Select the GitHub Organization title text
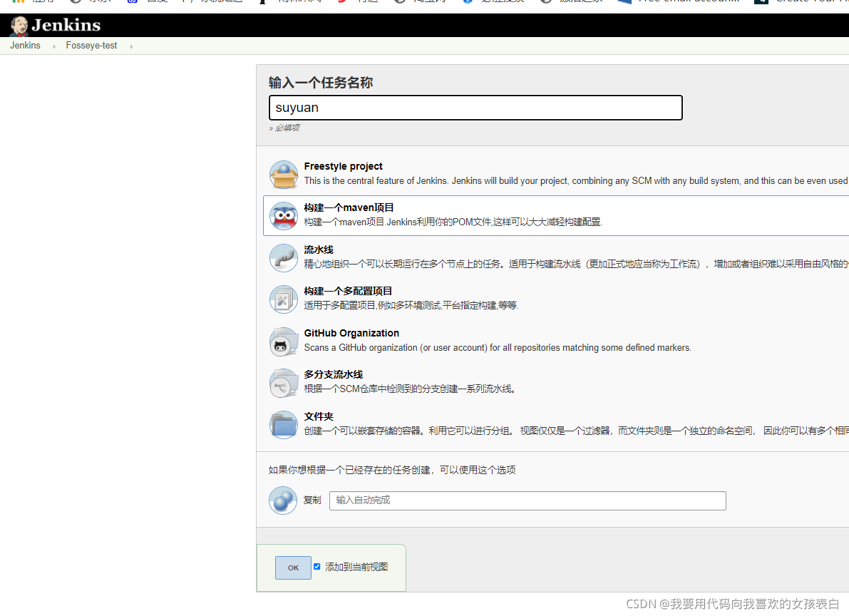849x616 pixels. tap(351, 333)
